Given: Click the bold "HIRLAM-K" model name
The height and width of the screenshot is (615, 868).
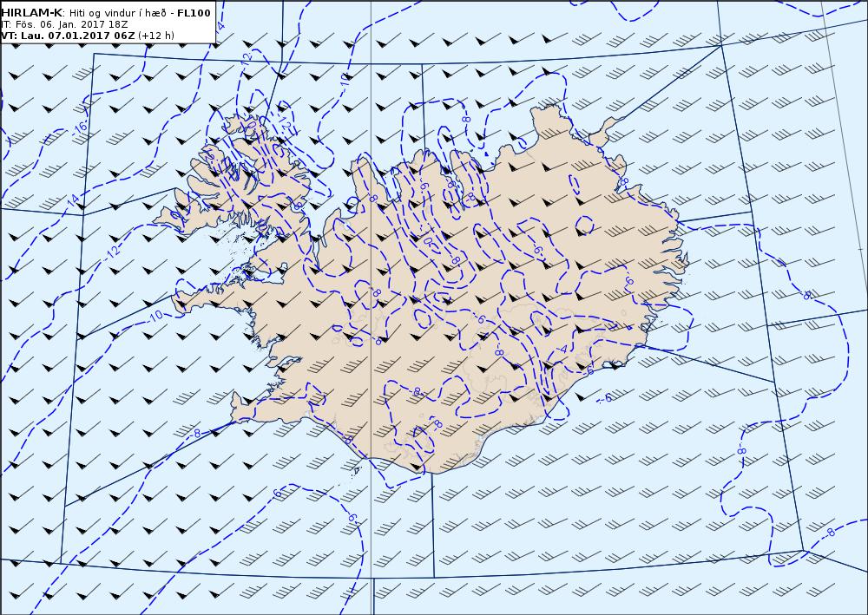Looking at the screenshot, I should (32, 13).
